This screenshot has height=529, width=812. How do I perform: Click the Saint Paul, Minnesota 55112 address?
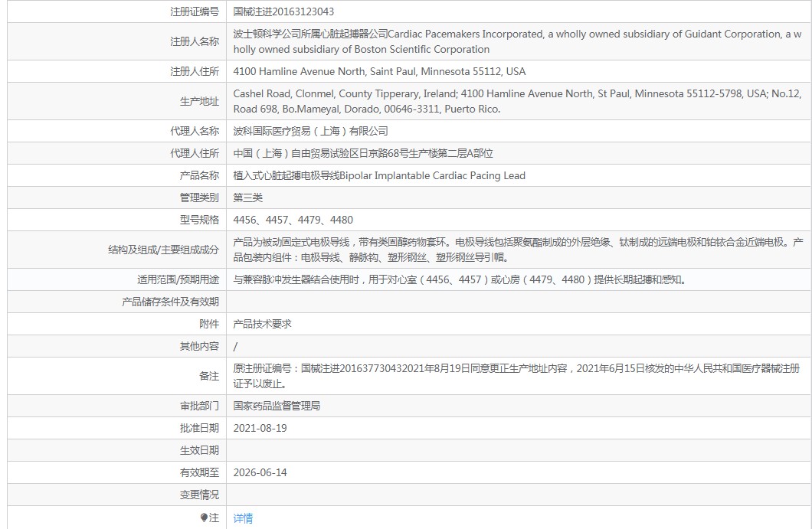pos(379,71)
